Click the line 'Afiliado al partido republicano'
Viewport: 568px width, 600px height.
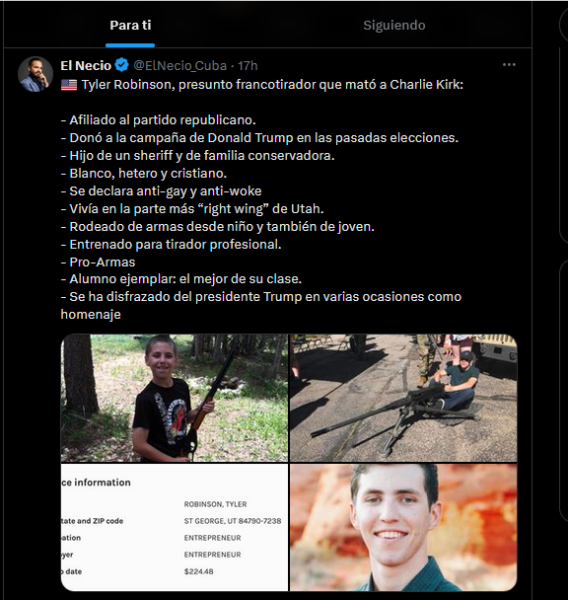pos(158,120)
